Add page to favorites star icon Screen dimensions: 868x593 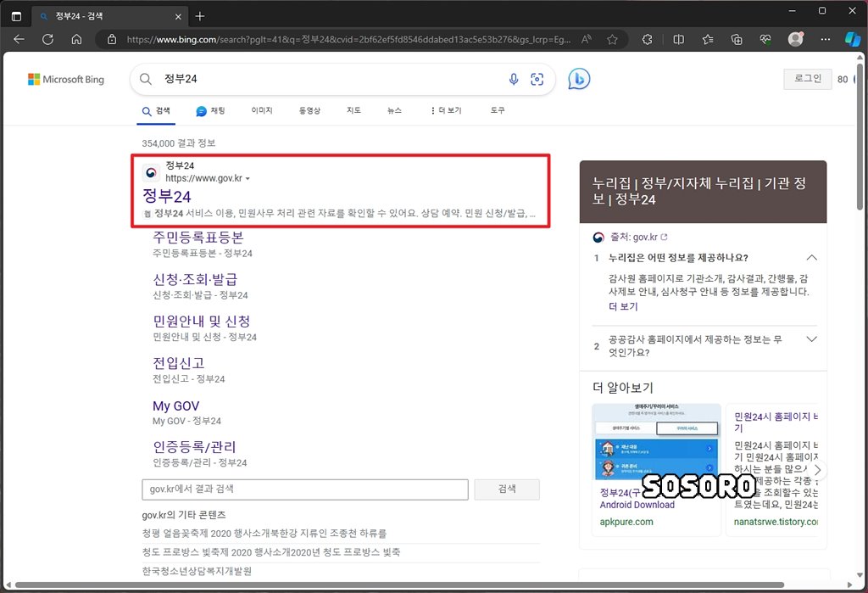(x=612, y=39)
